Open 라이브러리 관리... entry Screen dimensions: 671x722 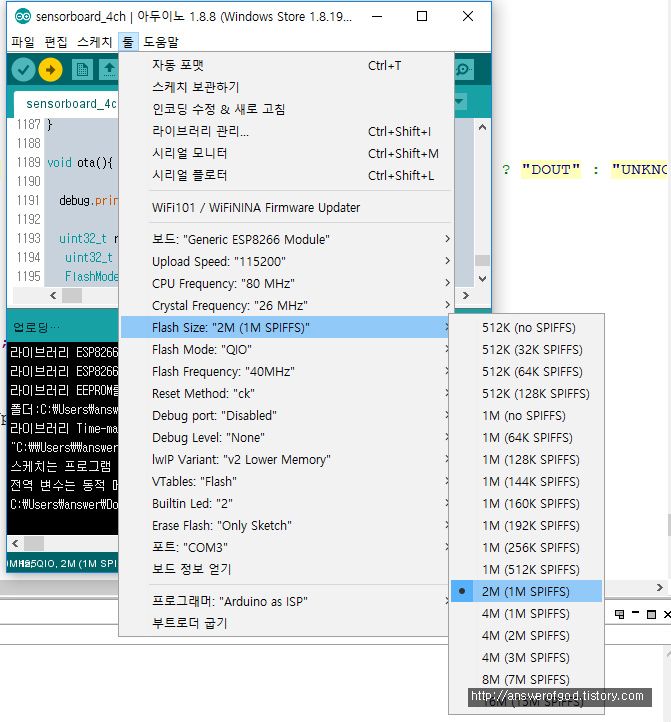(286, 131)
